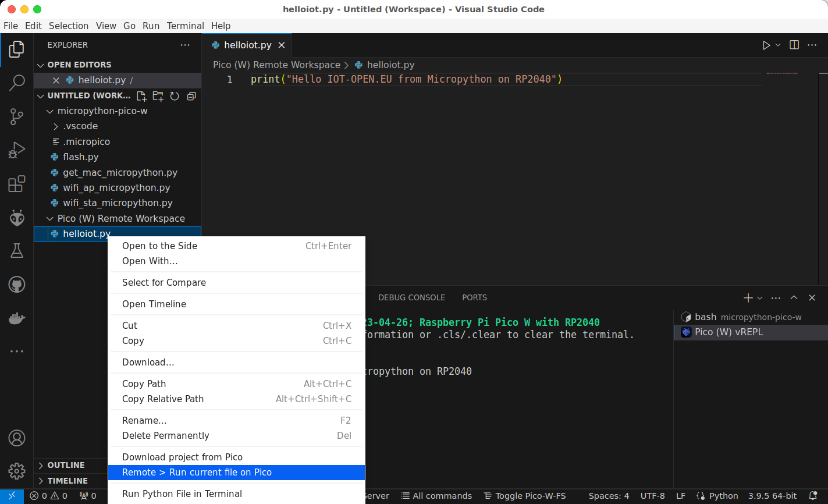Open the new terminal dropdown arrow

pos(760,298)
